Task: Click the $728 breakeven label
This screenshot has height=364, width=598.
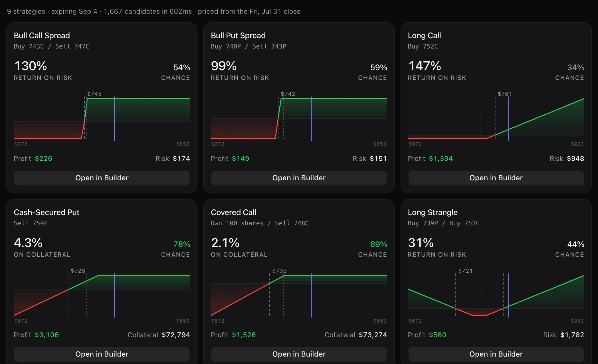Action: 78,271
